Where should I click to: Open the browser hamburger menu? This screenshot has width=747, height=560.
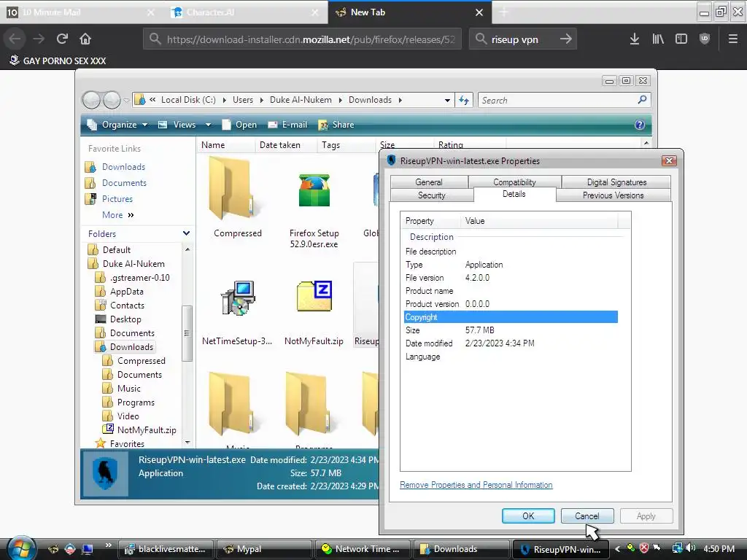(732, 39)
